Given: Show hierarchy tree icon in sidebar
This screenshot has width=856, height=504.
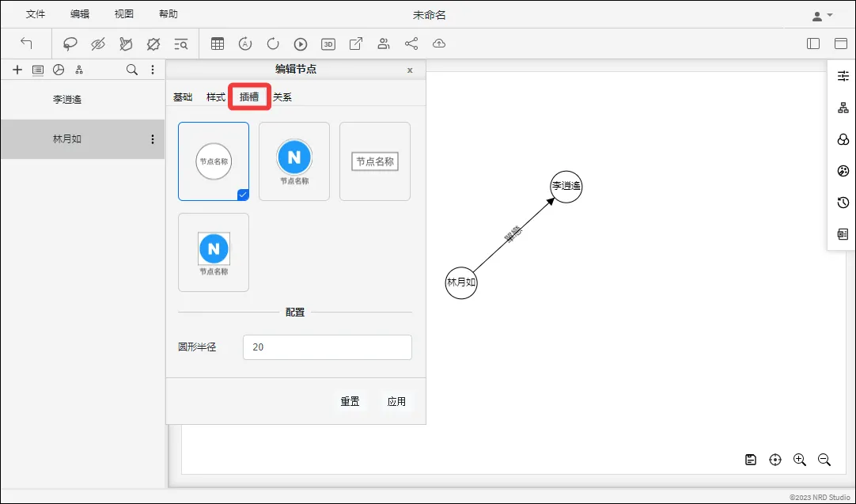Looking at the screenshot, I should click(x=79, y=70).
